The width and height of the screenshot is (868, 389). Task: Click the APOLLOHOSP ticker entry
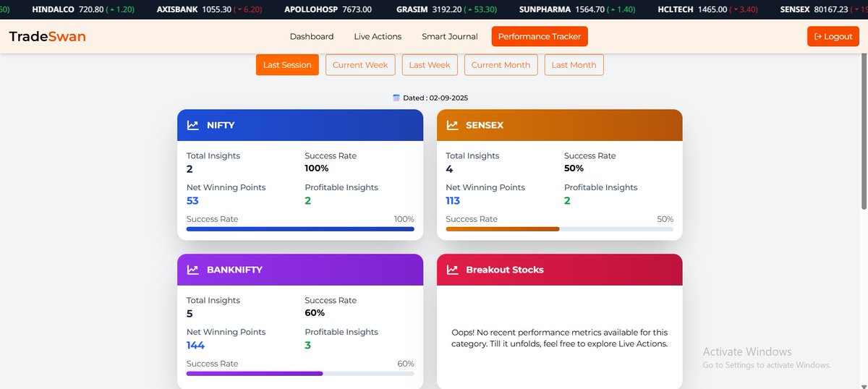[328, 9]
